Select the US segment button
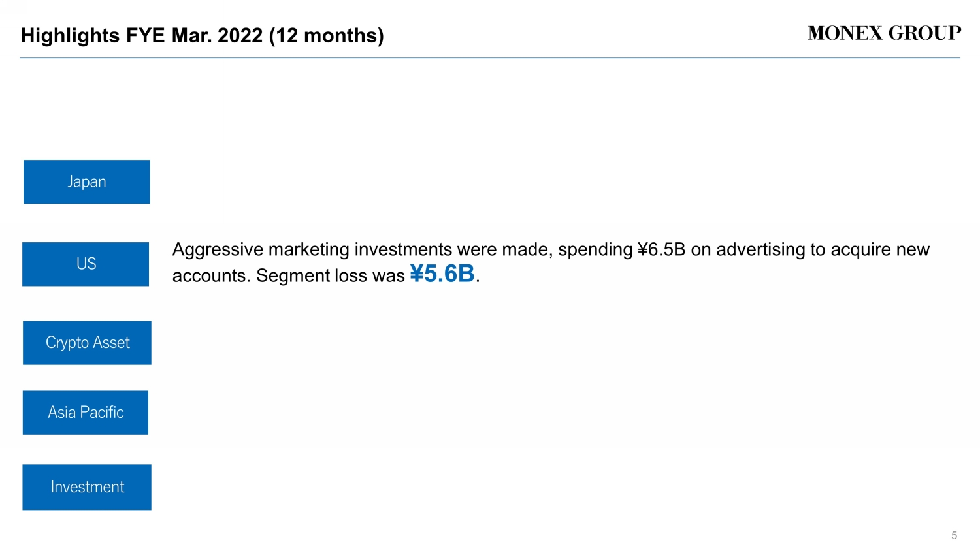 [x=86, y=264]
